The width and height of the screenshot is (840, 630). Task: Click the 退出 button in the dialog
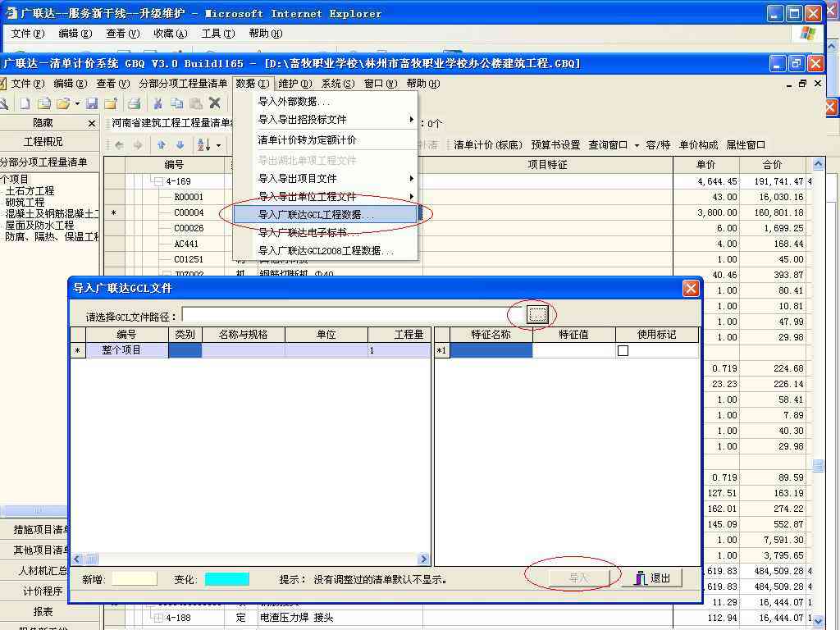[x=652, y=578]
